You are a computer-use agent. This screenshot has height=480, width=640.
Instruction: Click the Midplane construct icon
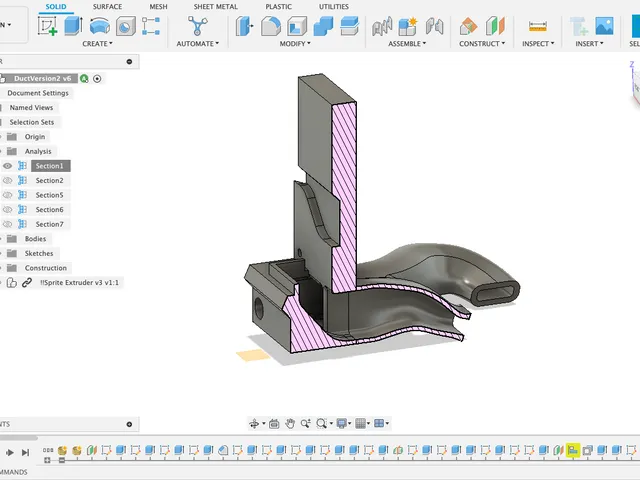point(495,26)
